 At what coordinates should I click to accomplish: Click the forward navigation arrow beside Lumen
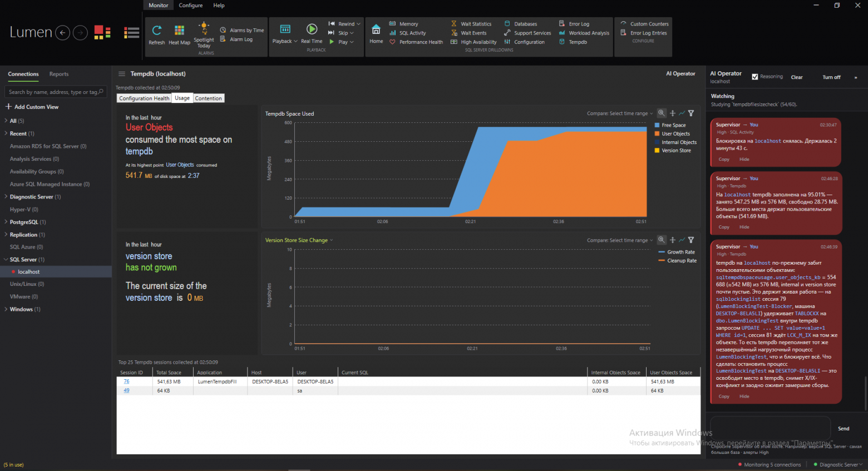pyautogui.click(x=81, y=33)
